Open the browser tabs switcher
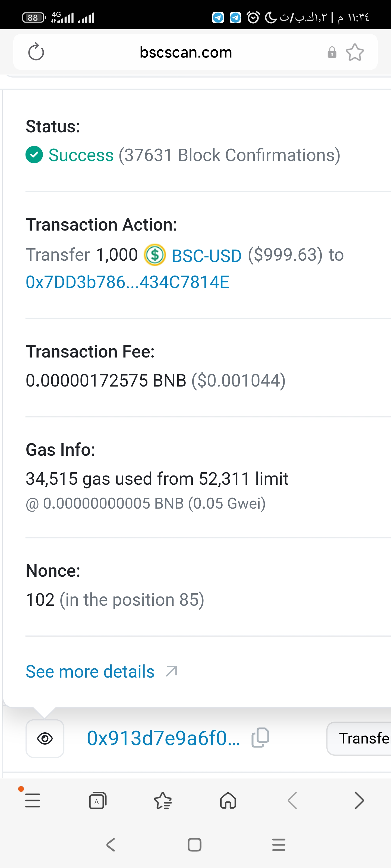The image size is (391, 868). click(x=98, y=800)
